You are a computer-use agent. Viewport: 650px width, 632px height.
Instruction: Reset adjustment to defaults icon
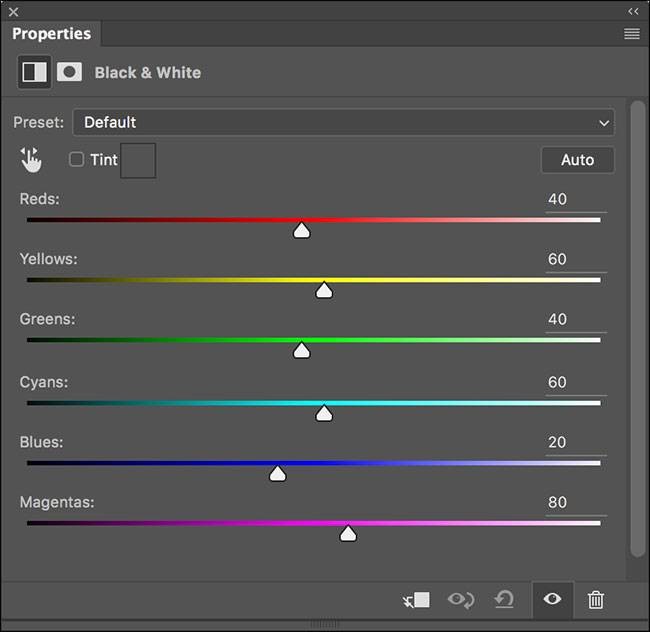click(x=504, y=600)
